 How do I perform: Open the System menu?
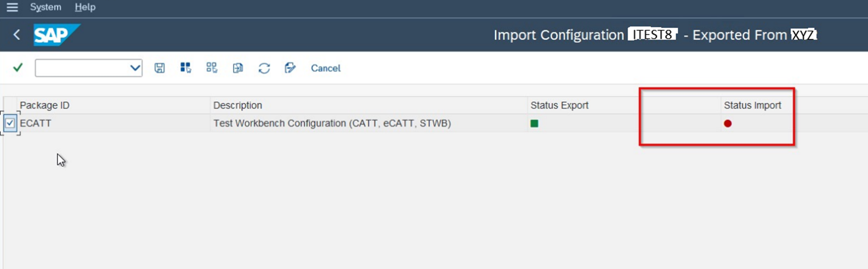pyautogui.click(x=46, y=7)
